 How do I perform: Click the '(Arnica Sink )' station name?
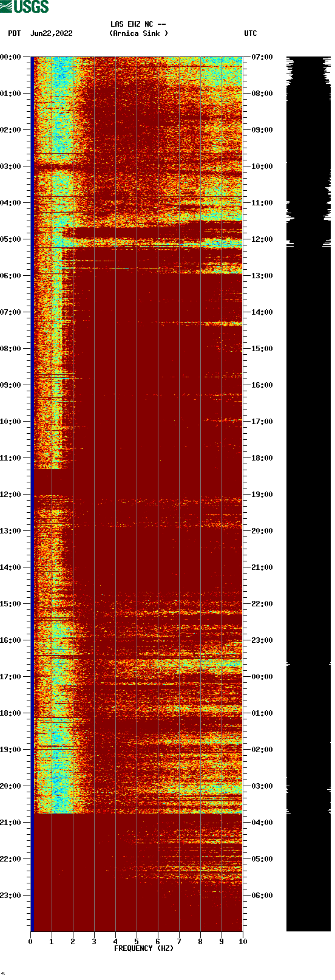coord(138,33)
